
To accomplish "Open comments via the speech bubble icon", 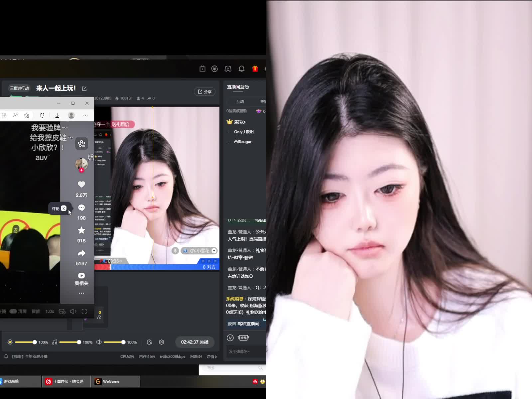I will (x=81, y=208).
